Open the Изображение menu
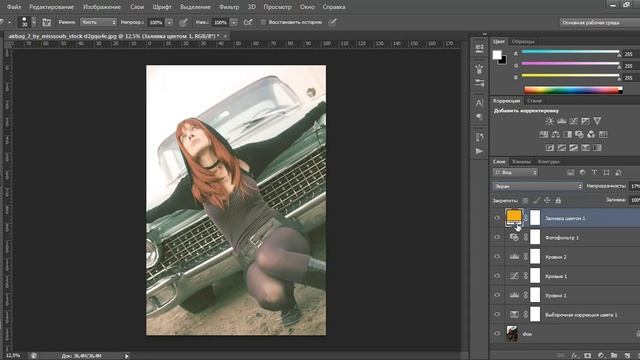The height and width of the screenshot is (360, 640). pos(102,7)
